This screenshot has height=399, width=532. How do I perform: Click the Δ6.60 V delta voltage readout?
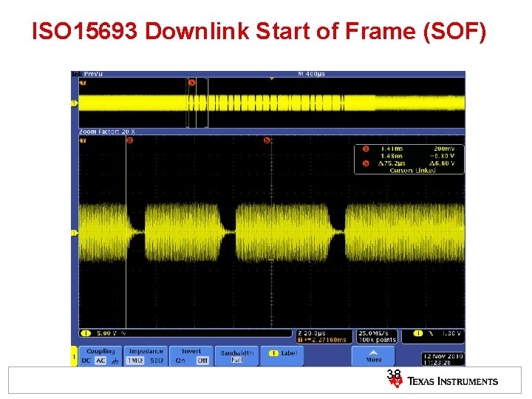click(442, 163)
